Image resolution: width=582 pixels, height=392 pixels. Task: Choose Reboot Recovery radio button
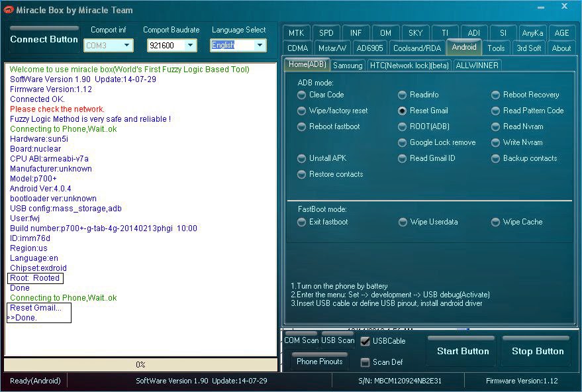(495, 95)
